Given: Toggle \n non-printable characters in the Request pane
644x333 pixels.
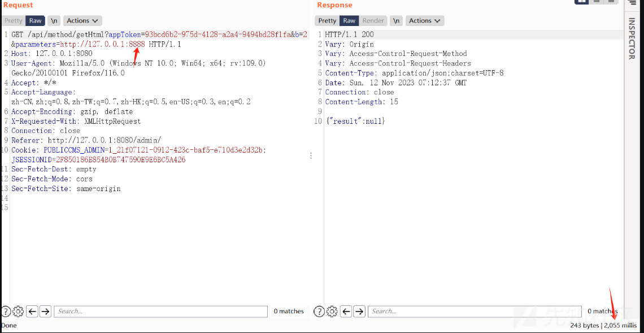Looking at the screenshot, I should [x=54, y=20].
